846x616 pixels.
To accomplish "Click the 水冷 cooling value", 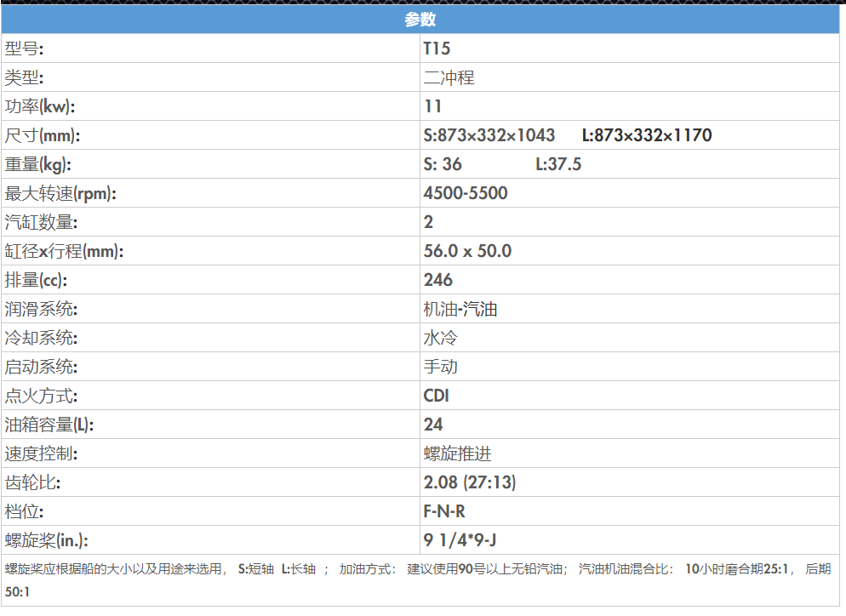I will pos(440,339).
